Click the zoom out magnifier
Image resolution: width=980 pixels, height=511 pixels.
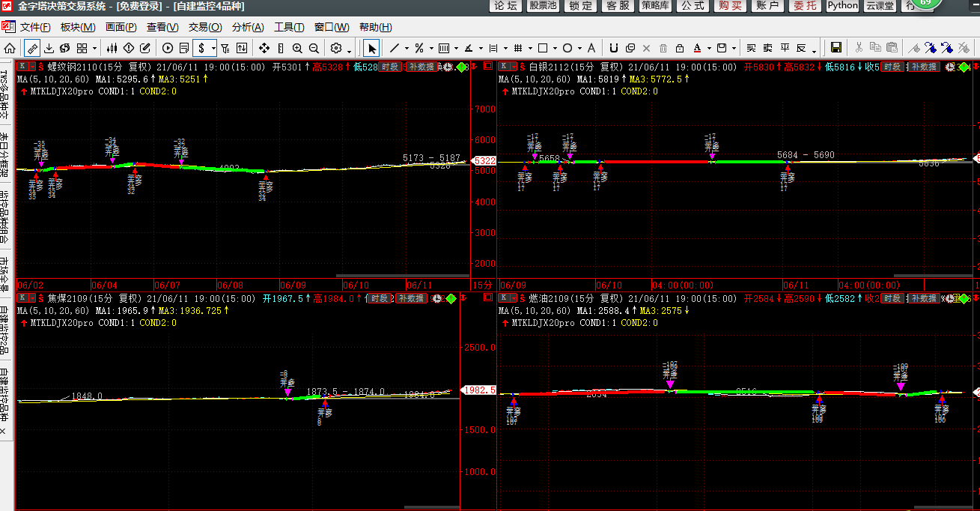pos(314,48)
